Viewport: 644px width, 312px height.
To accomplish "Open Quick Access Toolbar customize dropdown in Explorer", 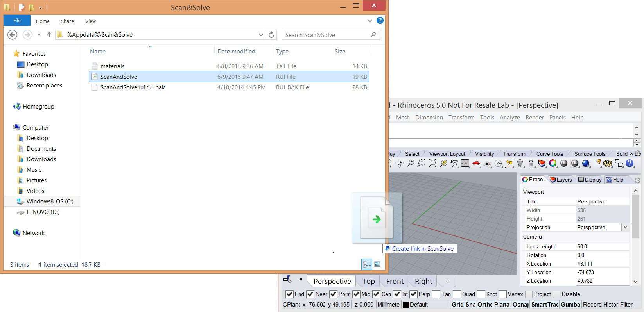I will 40,7.
